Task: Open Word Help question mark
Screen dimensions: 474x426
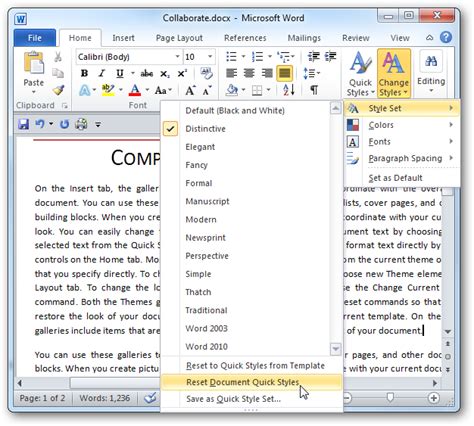Action: (446, 37)
